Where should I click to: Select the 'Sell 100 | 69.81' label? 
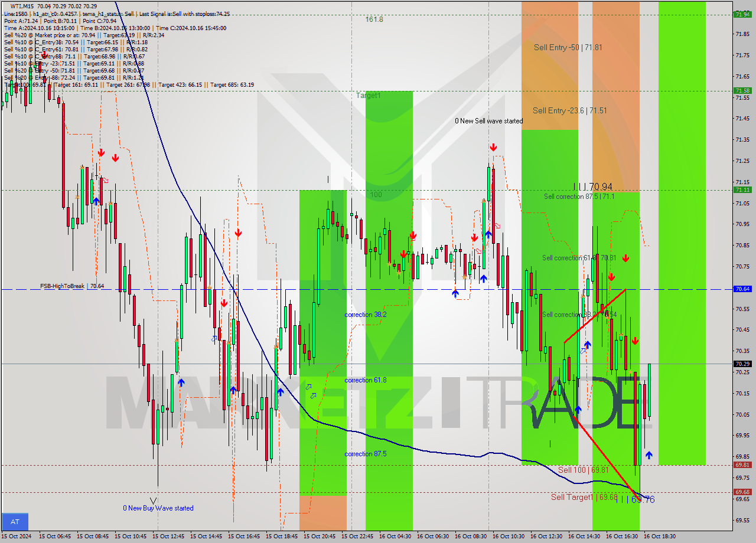pos(583,470)
